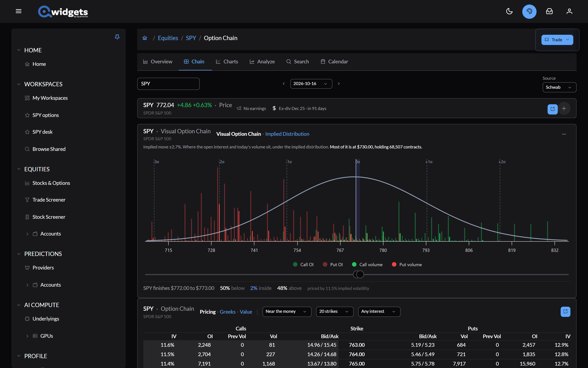The width and height of the screenshot is (588, 368).
Task: Go to next expiration date
Action: coord(339,84)
